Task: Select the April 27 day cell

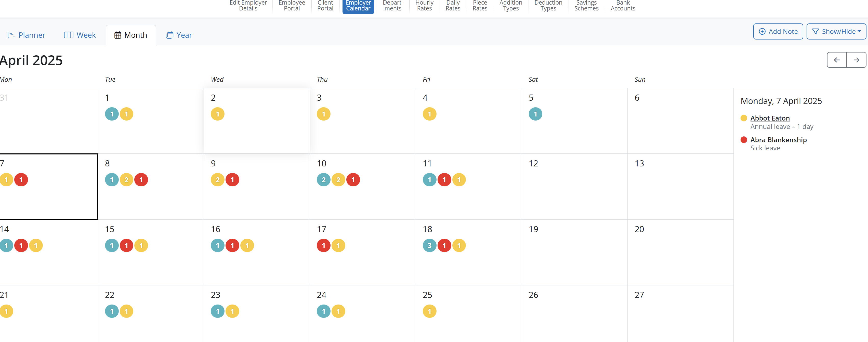Action: click(x=681, y=314)
